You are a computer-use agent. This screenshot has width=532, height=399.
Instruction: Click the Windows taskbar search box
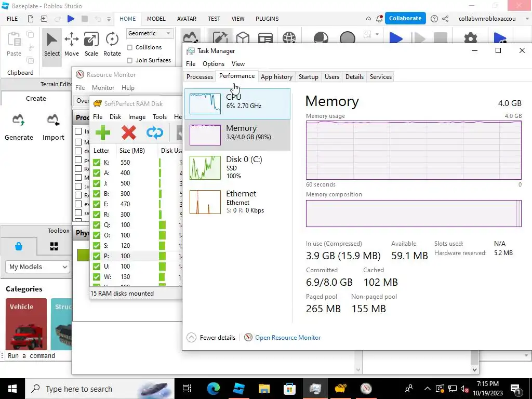point(100,389)
